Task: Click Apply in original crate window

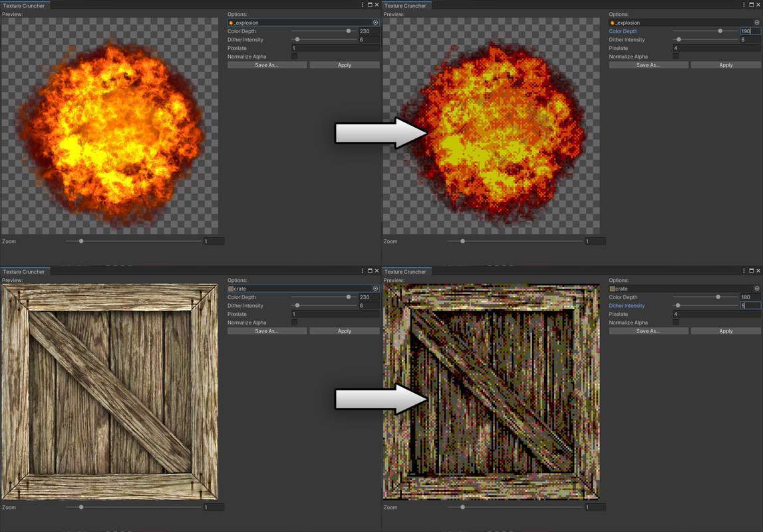Action: point(345,331)
